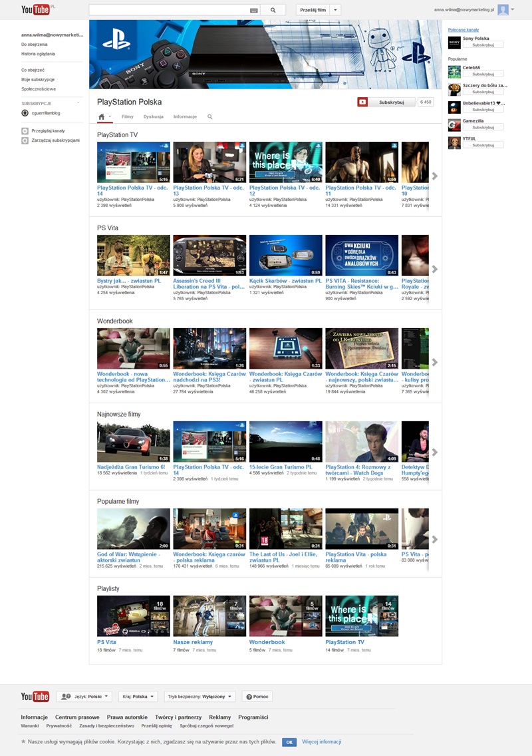Click the Sony Polska channel avatar
The image size is (532, 756).
coord(454,43)
